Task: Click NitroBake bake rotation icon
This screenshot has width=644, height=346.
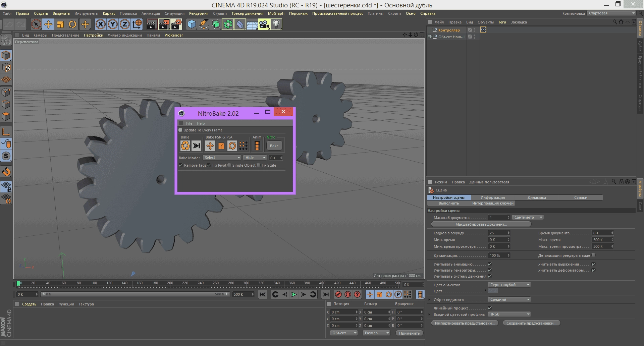Action: pos(232,146)
